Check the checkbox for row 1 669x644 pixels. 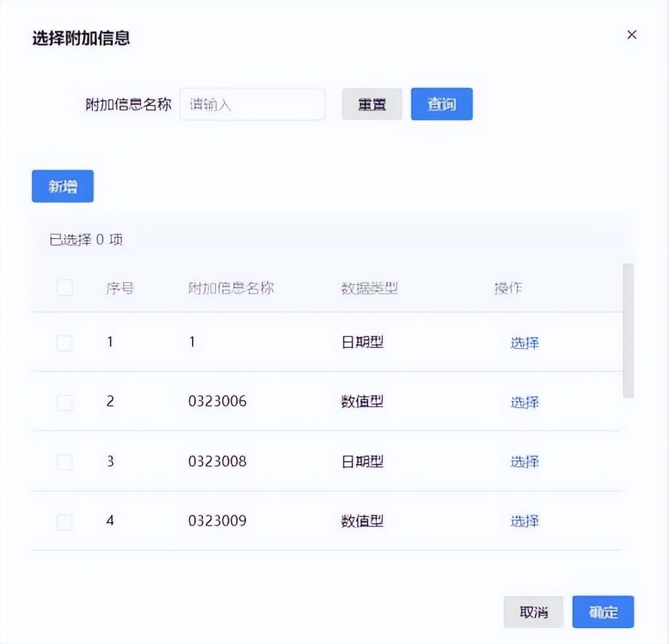point(64,343)
